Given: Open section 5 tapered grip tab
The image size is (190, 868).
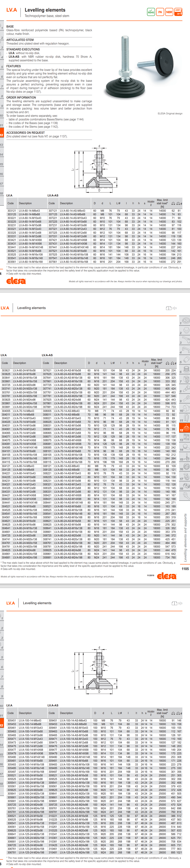Looking at the screenshot, I should 184,360.
